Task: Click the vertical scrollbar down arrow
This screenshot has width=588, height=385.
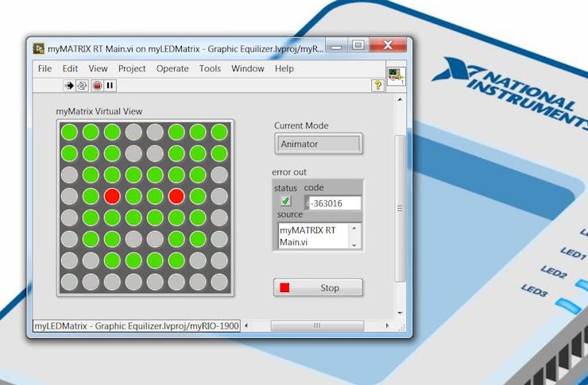Action: pos(400,313)
